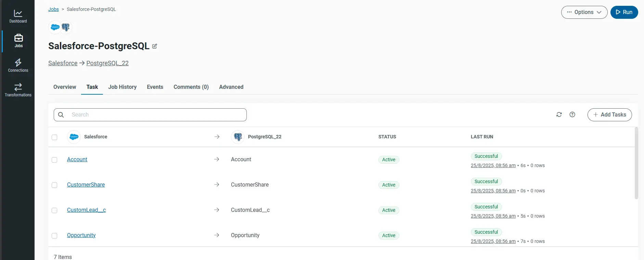
Task: Click the edit pencil next to job title
Action: (x=155, y=46)
